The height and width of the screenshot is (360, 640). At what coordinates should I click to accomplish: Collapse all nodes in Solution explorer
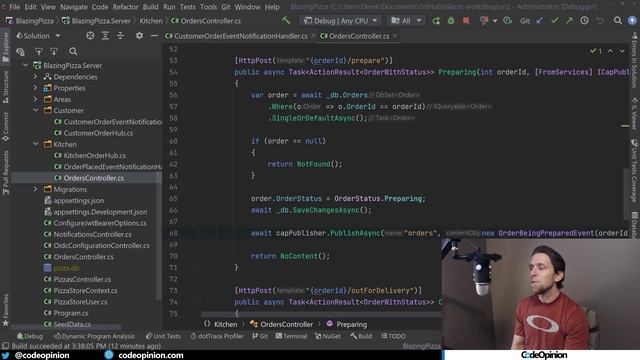tap(120, 36)
